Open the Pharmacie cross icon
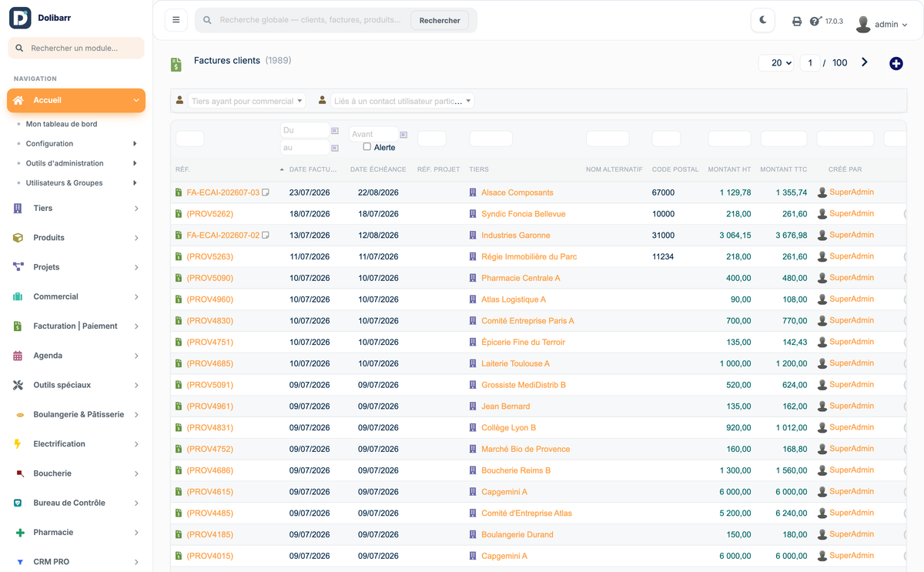The width and height of the screenshot is (924, 572). tap(18, 532)
